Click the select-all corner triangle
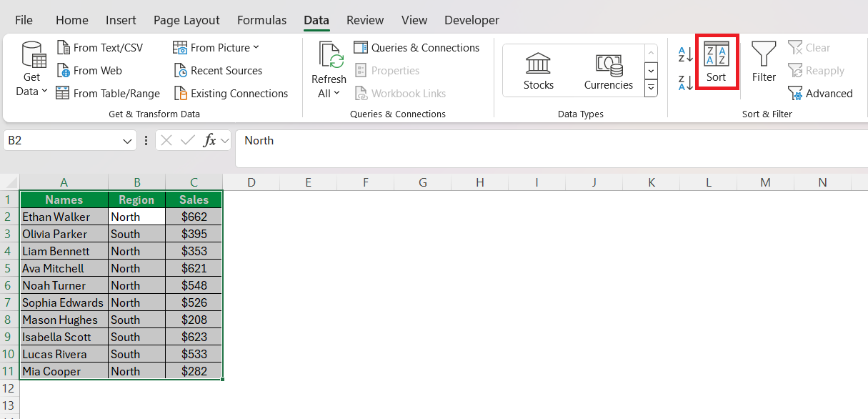The height and width of the screenshot is (419, 868). [x=9, y=182]
